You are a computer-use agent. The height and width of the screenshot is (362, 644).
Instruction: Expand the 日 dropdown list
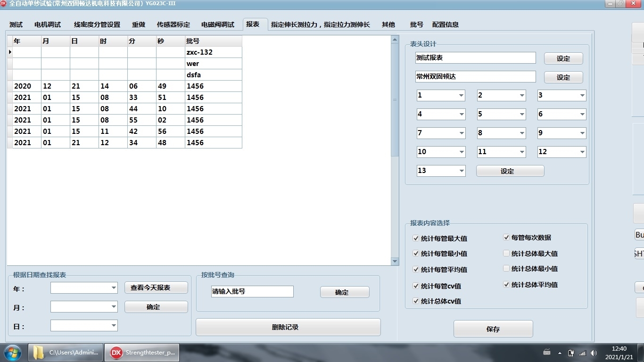pyautogui.click(x=114, y=325)
